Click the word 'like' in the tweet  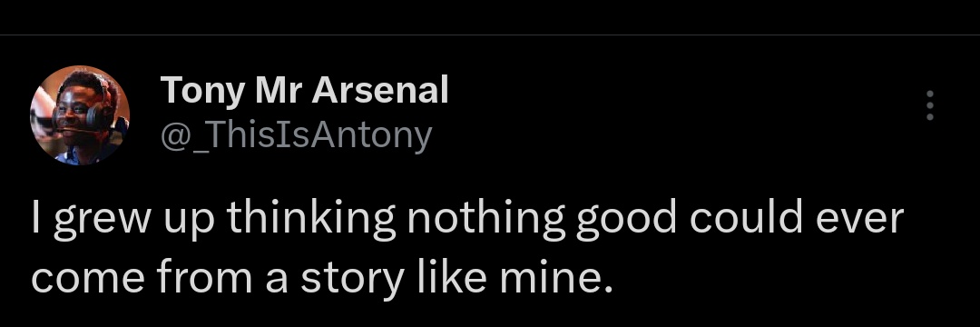451,277
